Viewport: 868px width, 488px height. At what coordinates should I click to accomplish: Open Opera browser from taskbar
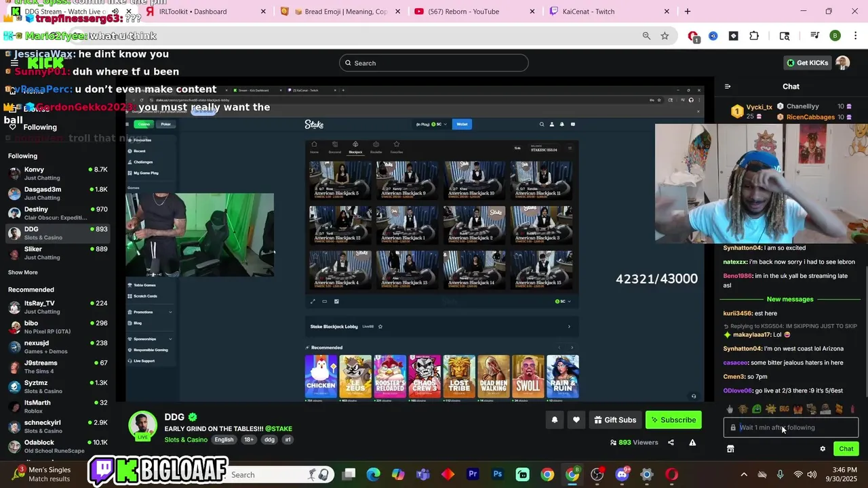(x=671, y=474)
